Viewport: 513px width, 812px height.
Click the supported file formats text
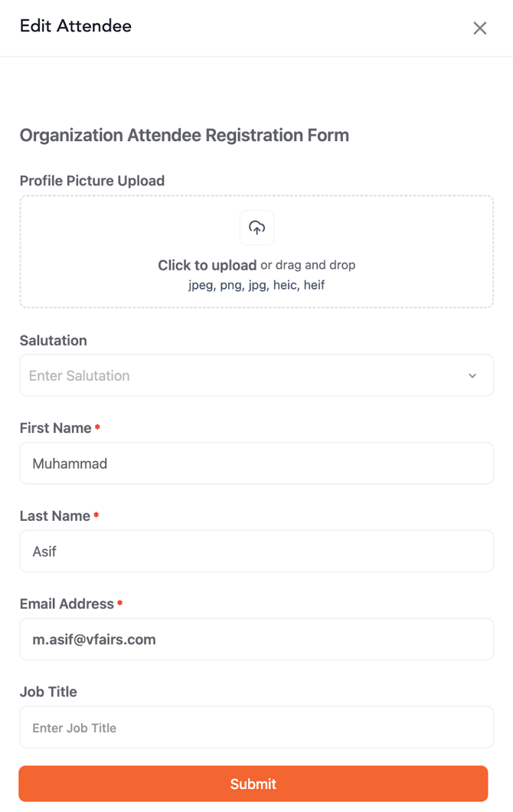coord(256,286)
